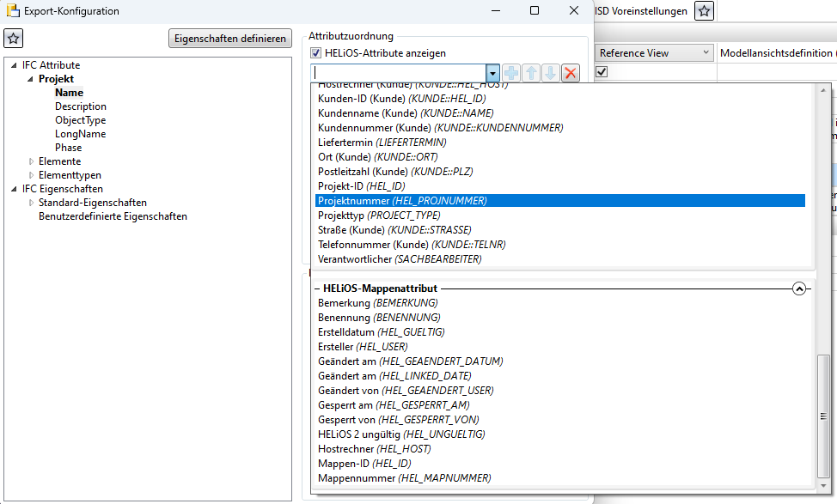The width and height of the screenshot is (837, 504).
Task: Expand the Standard-Eigenschaften tree node
Action: tap(32, 203)
